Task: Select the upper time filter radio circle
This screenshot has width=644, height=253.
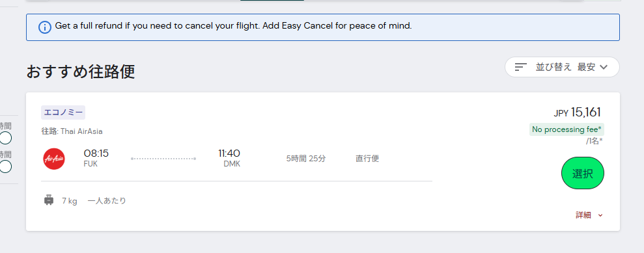Action: point(5,138)
